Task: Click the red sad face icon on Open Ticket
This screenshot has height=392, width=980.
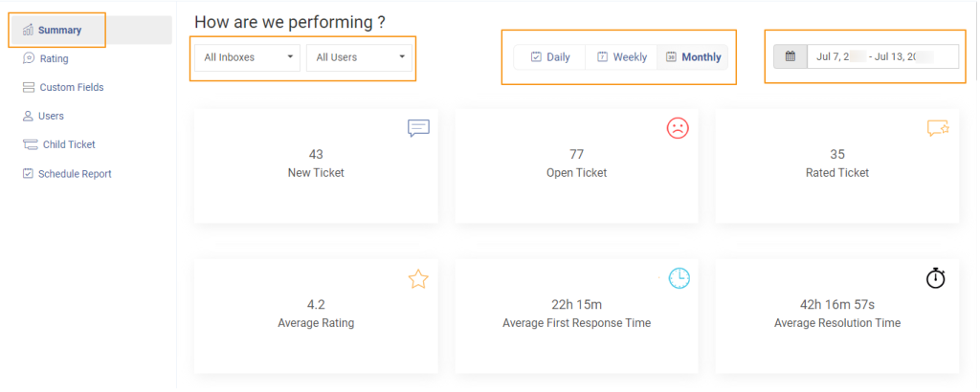Action: point(678,128)
